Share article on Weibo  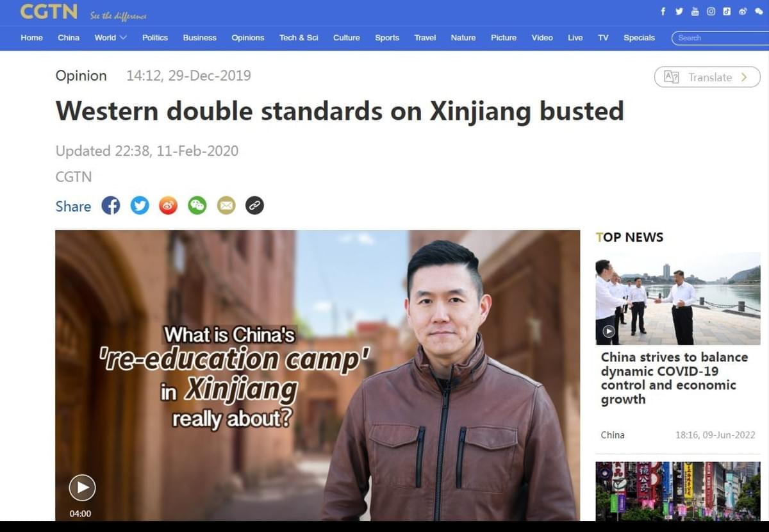168,206
